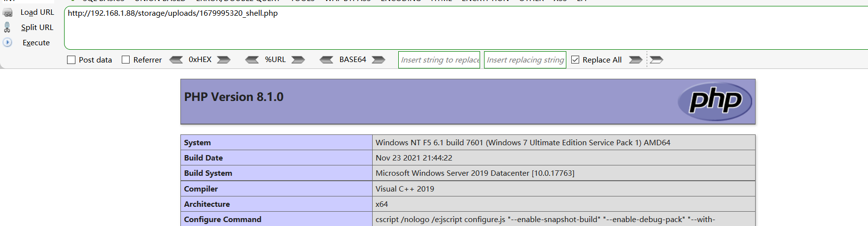Enable the Referrer checkbox
This screenshot has height=226, width=868.
pos(126,60)
